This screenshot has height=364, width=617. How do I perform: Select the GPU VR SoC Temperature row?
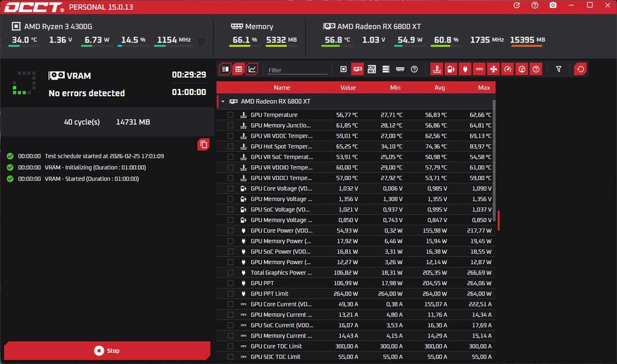click(x=356, y=157)
